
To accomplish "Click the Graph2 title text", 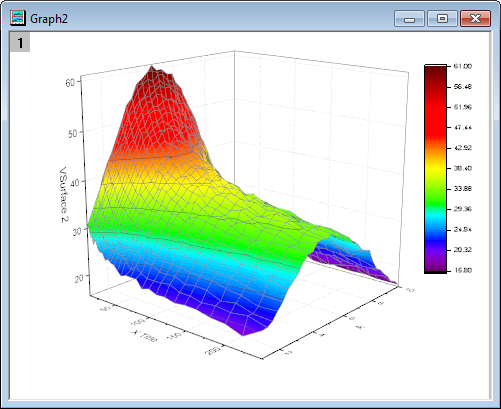I will (49, 19).
